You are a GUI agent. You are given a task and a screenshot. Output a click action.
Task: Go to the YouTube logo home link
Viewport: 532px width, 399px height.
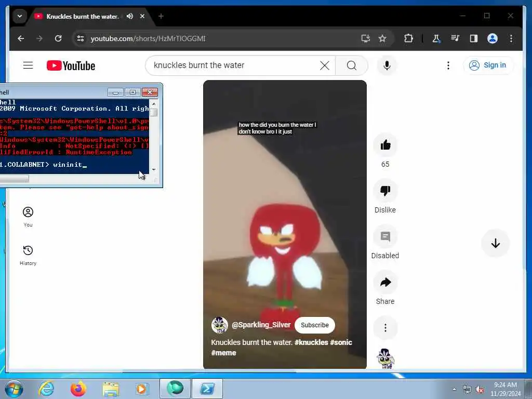[x=71, y=65]
